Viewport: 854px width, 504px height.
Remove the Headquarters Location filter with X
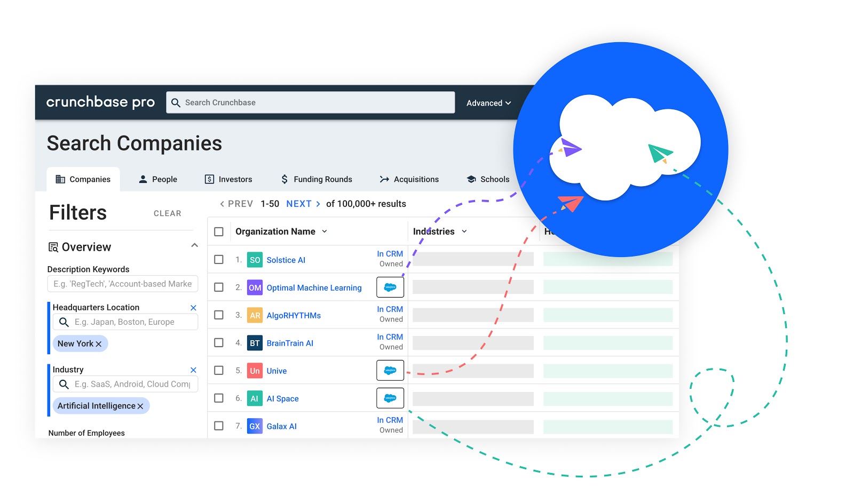click(193, 308)
